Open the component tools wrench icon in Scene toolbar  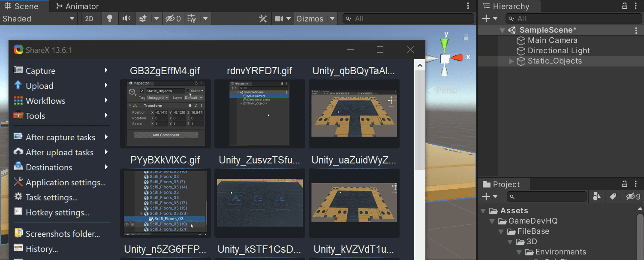pyautogui.click(x=263, y=19)
